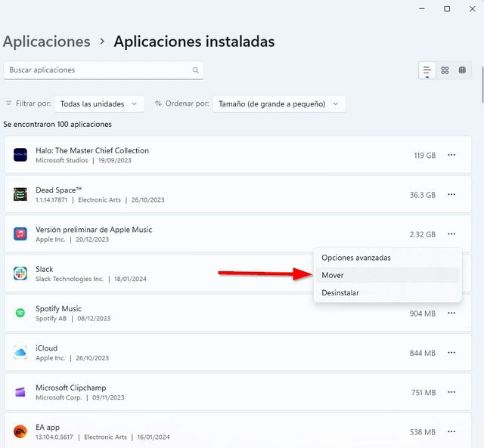The image size is (484, 448).
Task: Click the Apple Music app icon
Action: [x=20, y=234]
